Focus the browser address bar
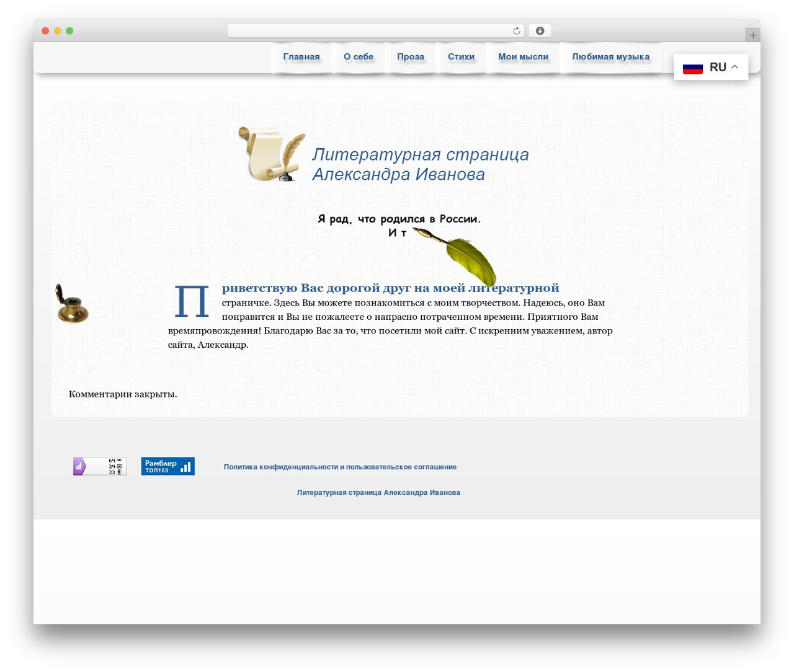Viewport: 794px width, 672px height. coord(375,31)
